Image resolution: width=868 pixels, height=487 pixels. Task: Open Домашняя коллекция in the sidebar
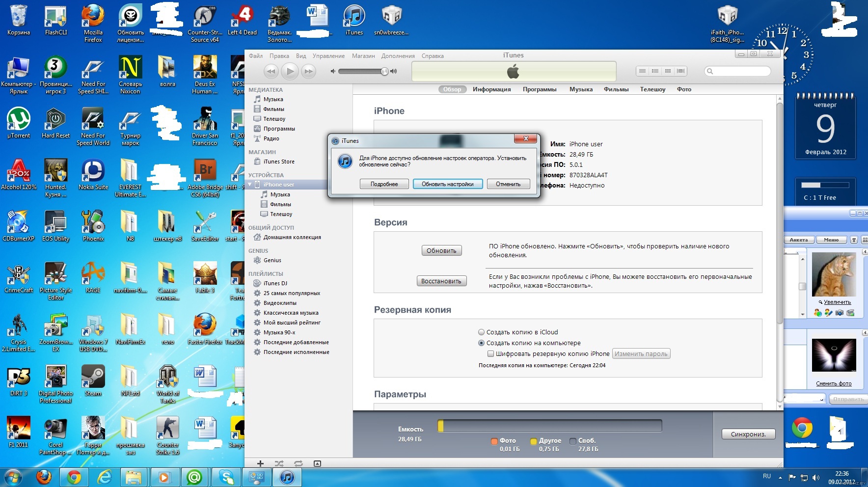(292, 237)
